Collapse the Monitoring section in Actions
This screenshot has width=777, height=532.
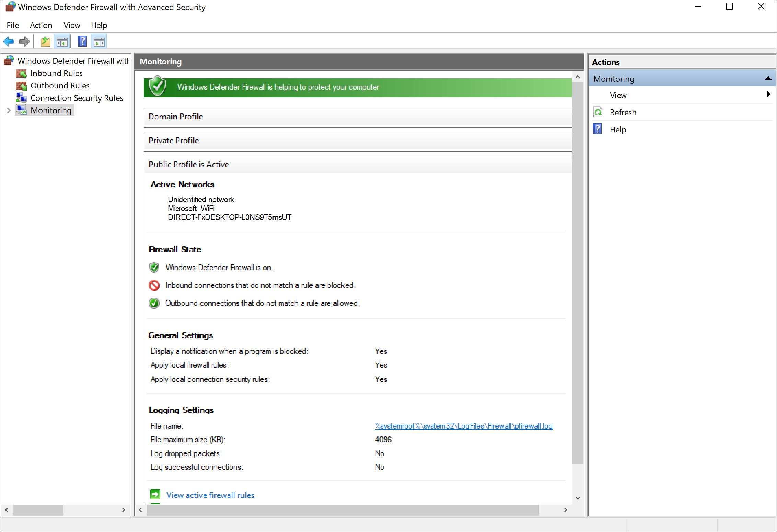click(x=768, y=79)
